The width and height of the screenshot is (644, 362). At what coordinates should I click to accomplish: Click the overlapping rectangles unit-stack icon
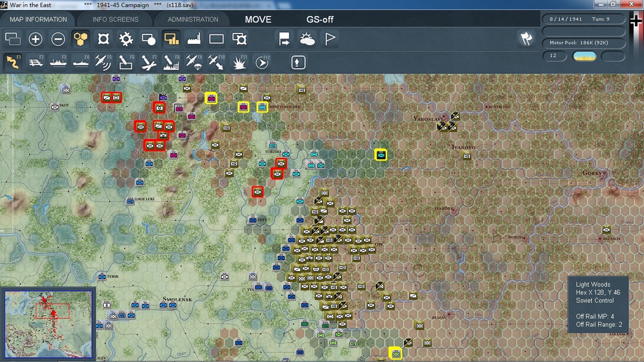[x=13, y=39]
